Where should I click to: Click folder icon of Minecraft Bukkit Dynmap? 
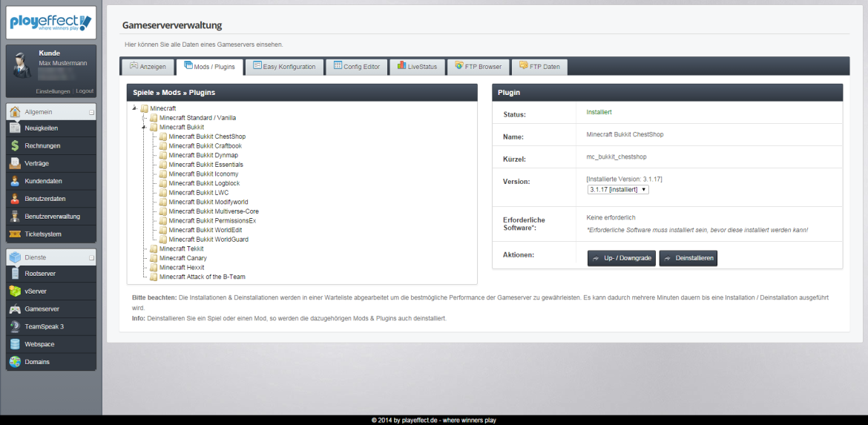pyautogui.click(x=162, y=156)
